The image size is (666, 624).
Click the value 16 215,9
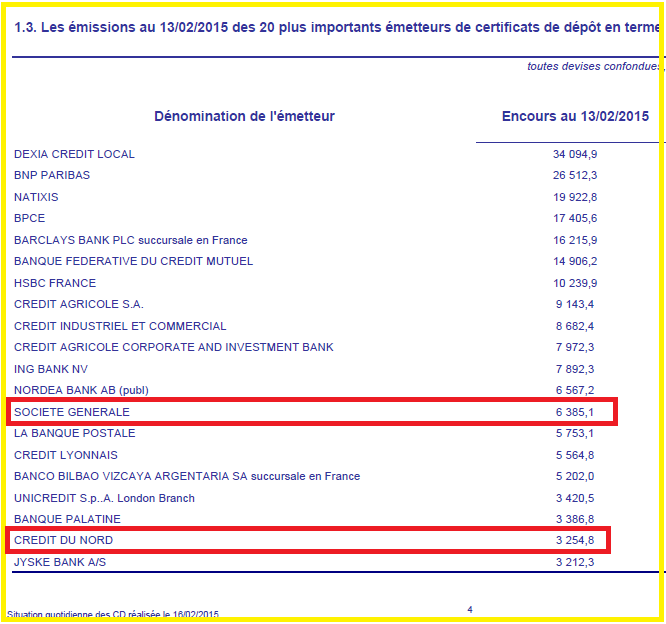[x=575, y=240]
